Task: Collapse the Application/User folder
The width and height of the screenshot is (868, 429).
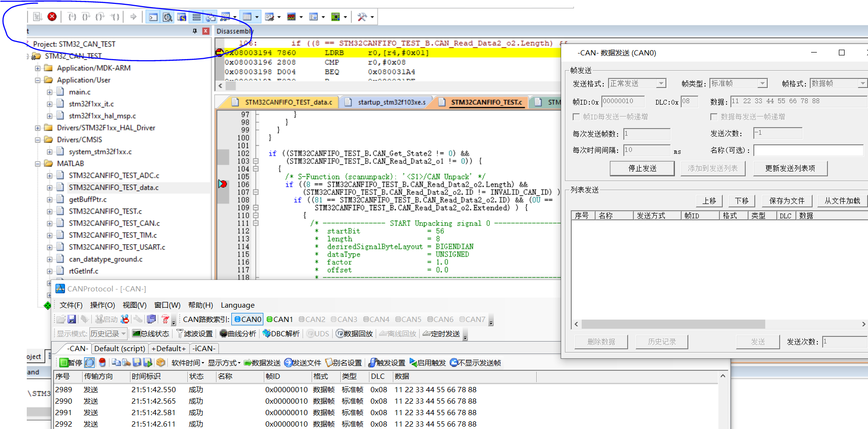Action: point(37,80)
